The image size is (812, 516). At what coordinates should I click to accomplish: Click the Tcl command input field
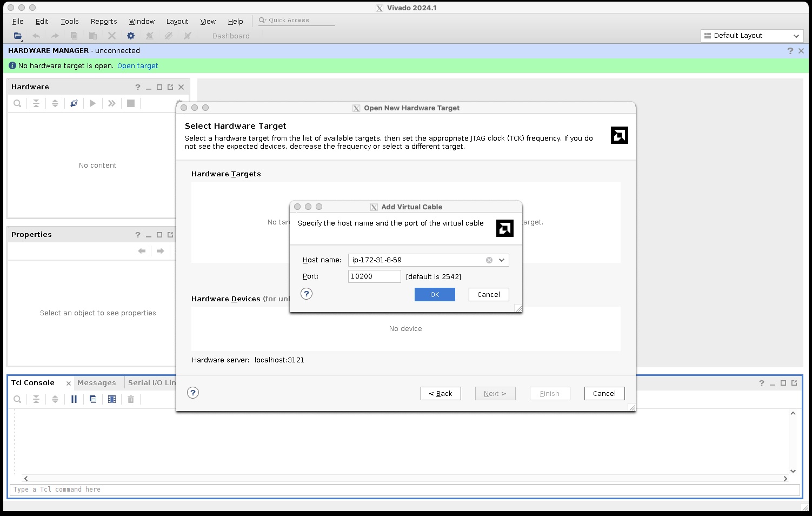point(405,489)
